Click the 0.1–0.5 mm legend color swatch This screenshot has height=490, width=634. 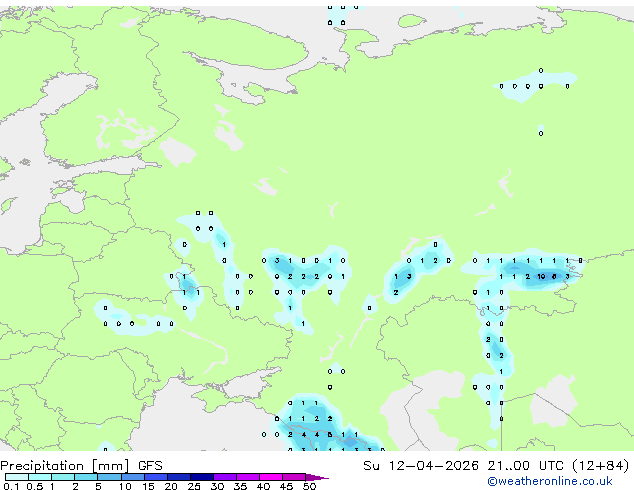click(17, 477)
